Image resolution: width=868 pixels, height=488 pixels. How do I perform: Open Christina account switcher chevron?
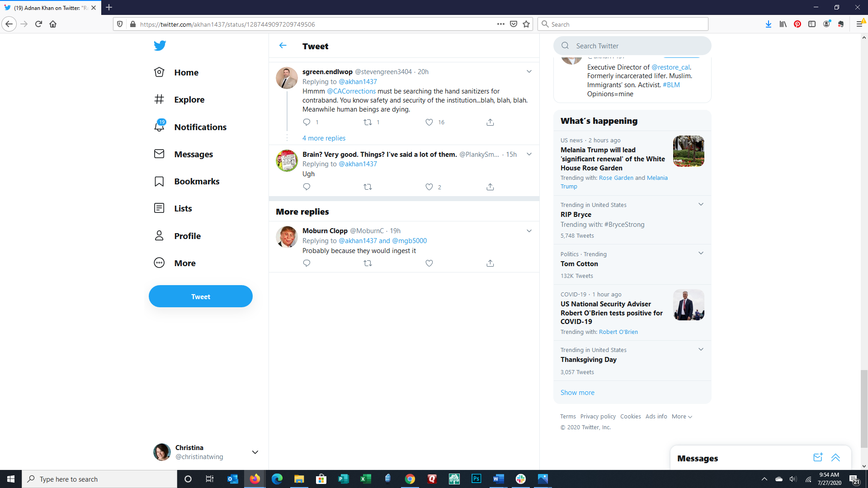255,452
